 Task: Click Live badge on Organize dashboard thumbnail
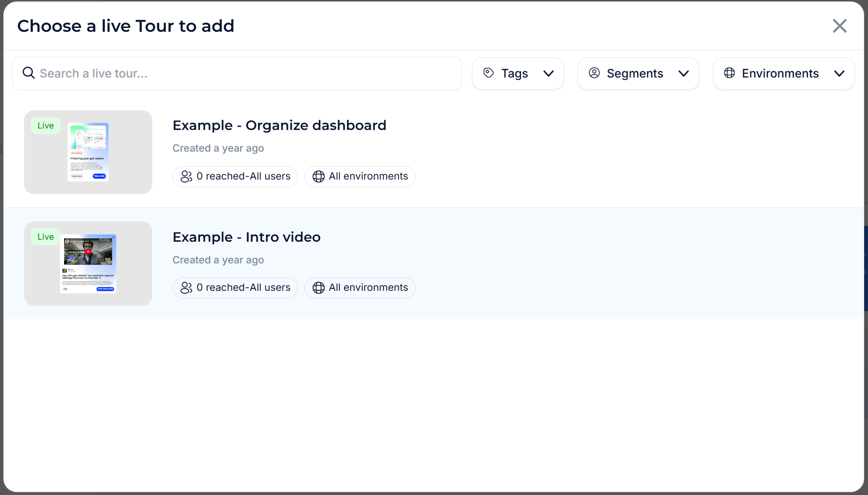coord(46,126)
